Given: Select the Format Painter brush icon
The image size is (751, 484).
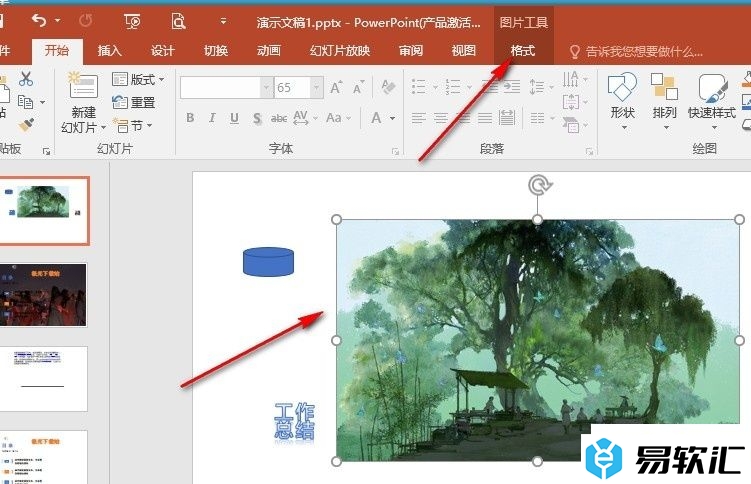Looking at the screenshot, I should click(x=26, y=125).
